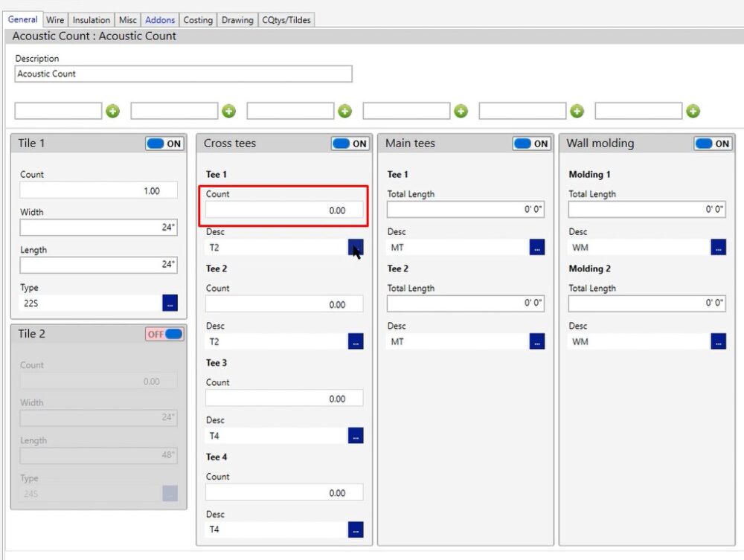Screen dimensions: 744x560
Task: Open Cross tees Tee 4 Desc browse button
Action: click(x=356, y=530)
